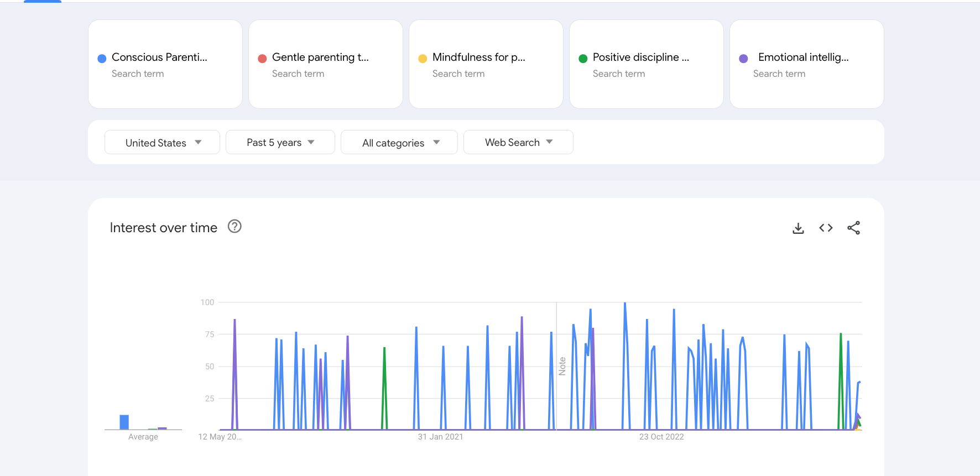Click the green Positive discipline color dot
This screenshot has width=980, height=476.
coord(583,59)
